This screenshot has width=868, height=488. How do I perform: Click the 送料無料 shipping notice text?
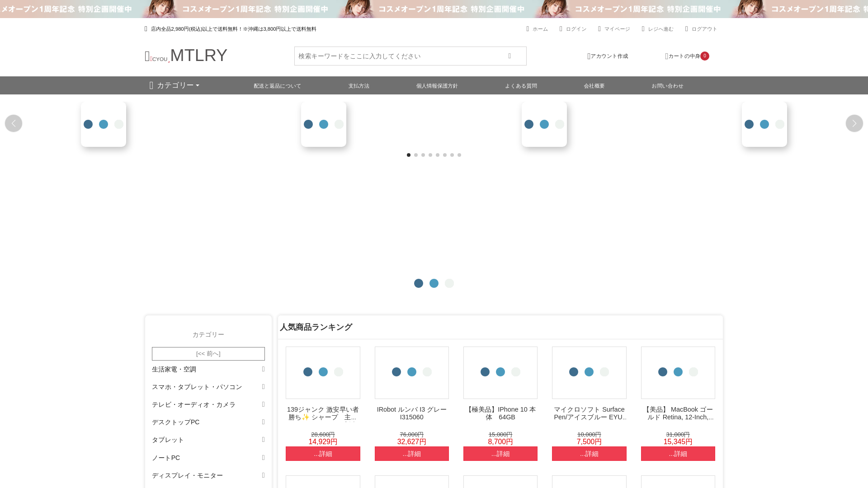pyautogui.click(x=233, y=29)
